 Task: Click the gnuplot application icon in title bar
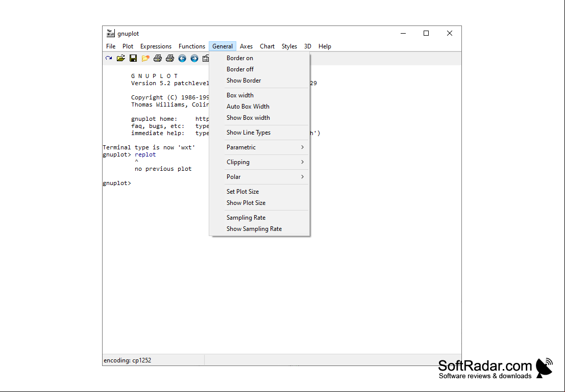click(x=111, y=33)
